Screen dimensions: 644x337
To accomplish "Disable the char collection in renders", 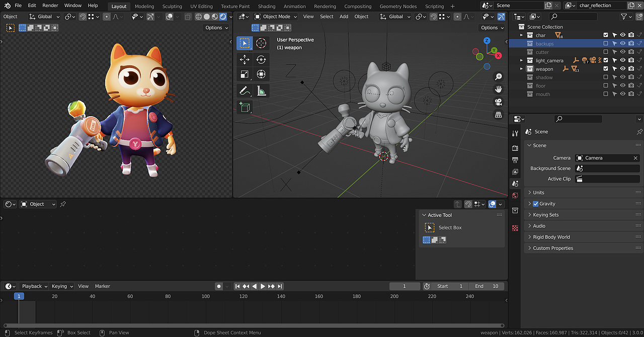I will tap(631, 35).
